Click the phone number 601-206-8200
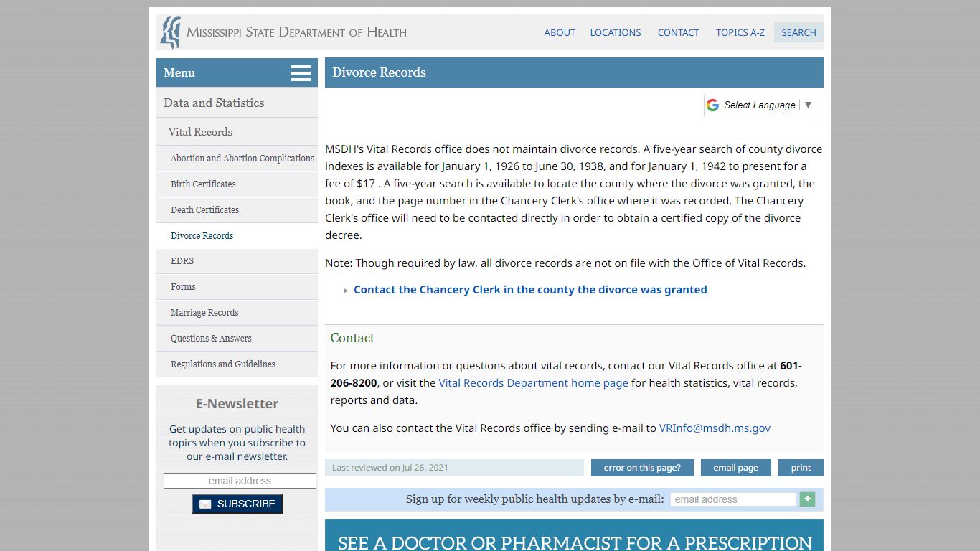Image resolution: width=980 pixels, height=551 pixels. pos(567,375)
